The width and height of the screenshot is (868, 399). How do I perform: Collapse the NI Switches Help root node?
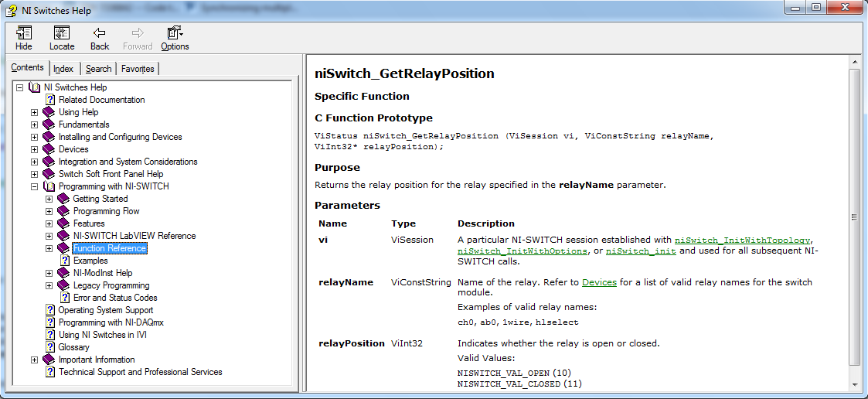pos(20,87)
